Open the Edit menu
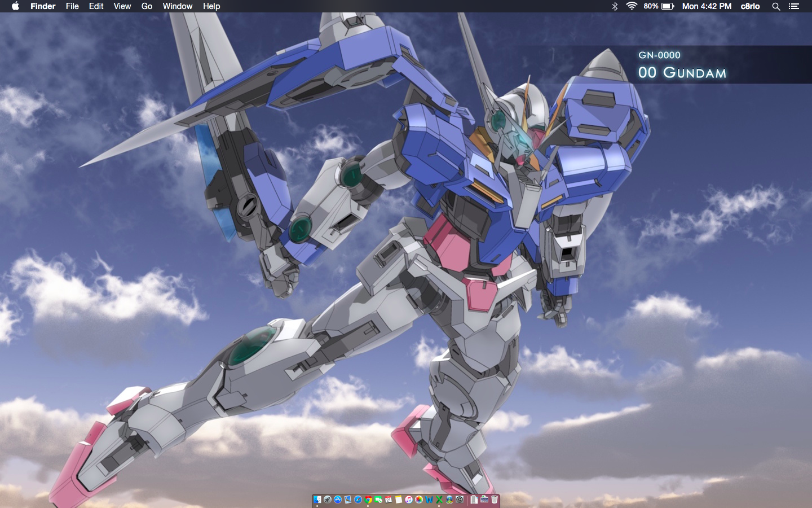This screenshot has height=508, width=812. click(96, 6)
